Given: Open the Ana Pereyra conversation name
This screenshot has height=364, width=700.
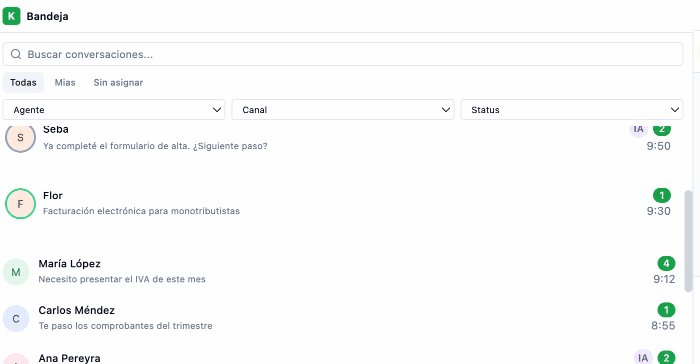Looking at the screenshot, I should pos(69,358).
